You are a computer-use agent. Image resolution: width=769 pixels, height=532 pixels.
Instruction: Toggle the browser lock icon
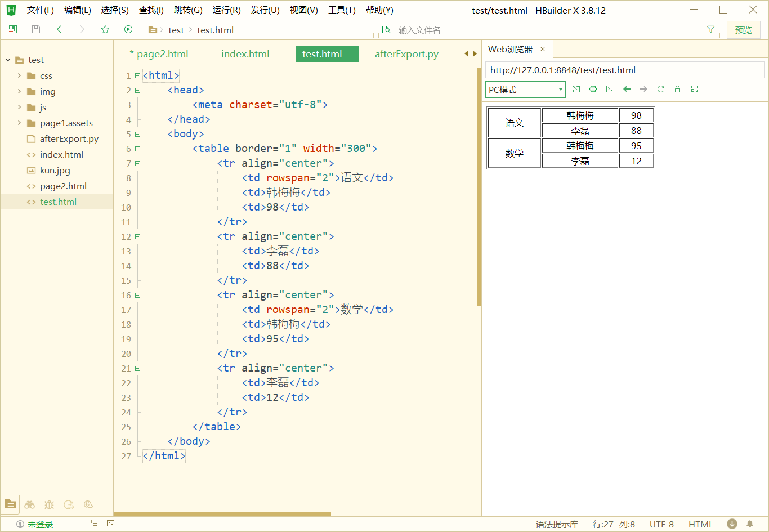coord(677,89)
